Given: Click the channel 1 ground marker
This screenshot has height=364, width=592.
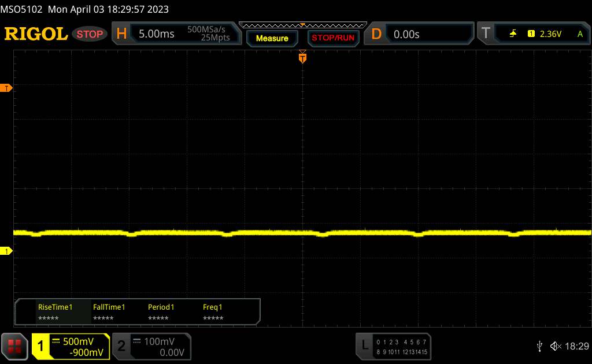Looking at the screenshot, I should [6, 251].
